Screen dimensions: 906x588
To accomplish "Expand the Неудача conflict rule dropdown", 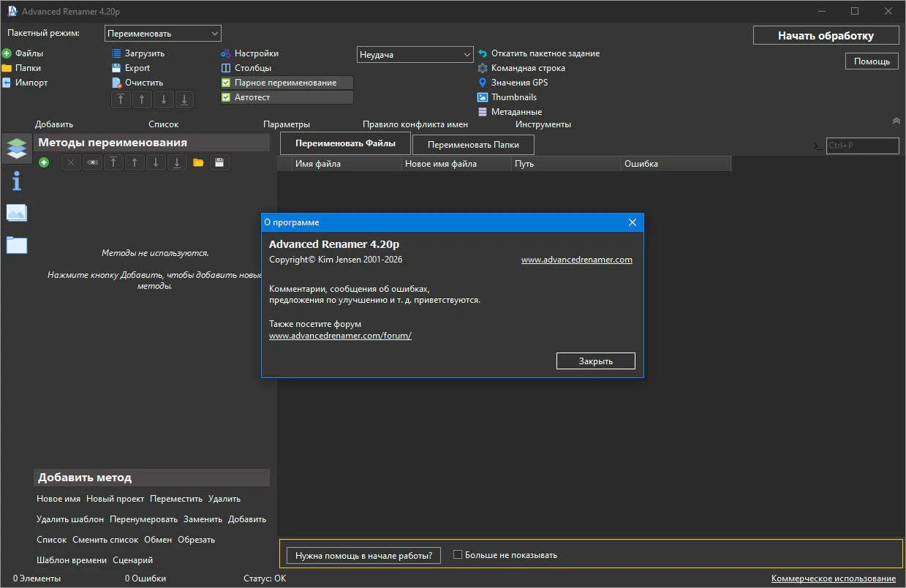I will 415,55.
